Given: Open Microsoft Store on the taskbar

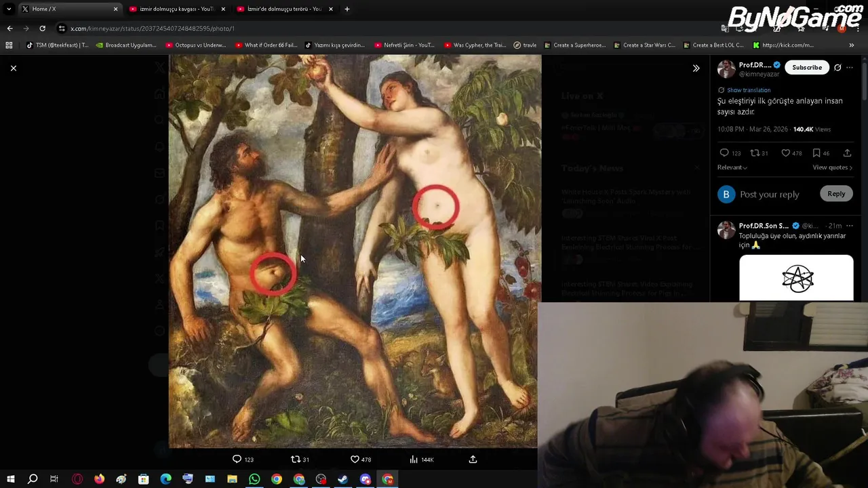Looking at the screenshot, I should click(144, 479).
